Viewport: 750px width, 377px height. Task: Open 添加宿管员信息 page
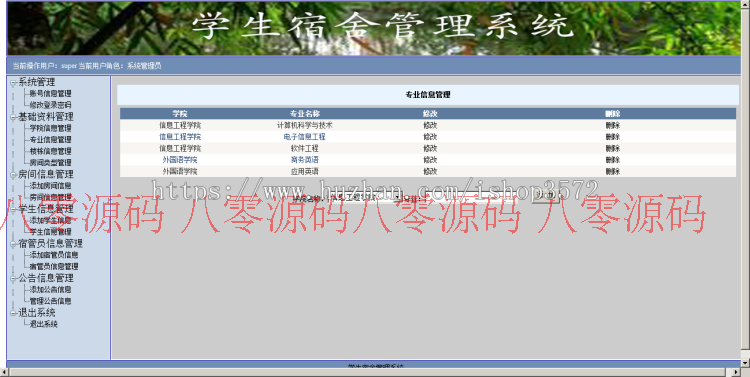coord(54,255)
